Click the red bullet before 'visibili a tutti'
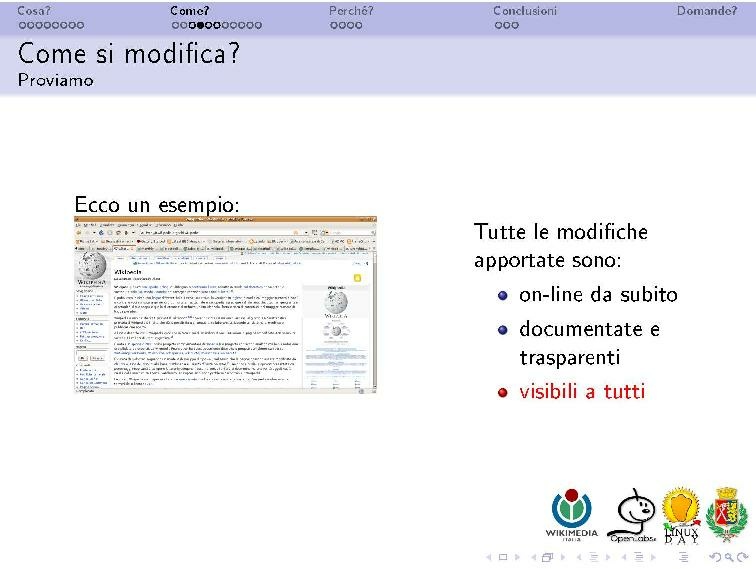This screenshot has height=569, width=756. point(502,393)
